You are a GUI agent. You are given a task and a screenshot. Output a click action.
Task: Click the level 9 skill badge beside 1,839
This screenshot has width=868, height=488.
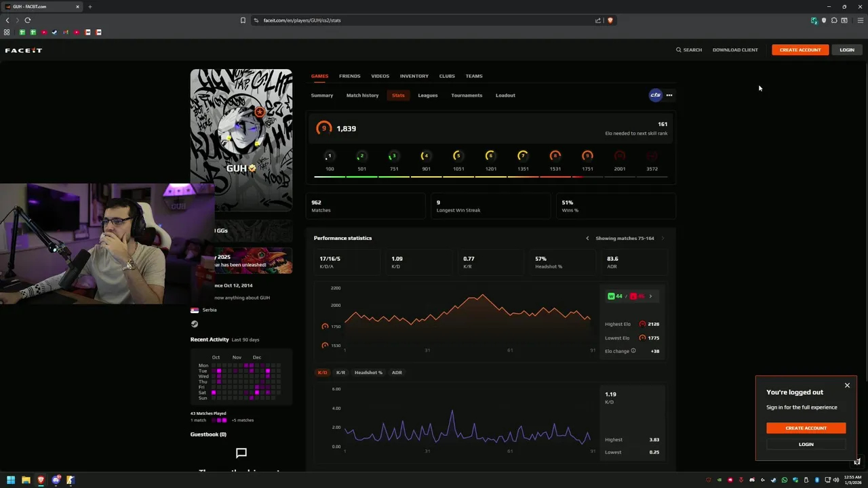tap(324, 128)
